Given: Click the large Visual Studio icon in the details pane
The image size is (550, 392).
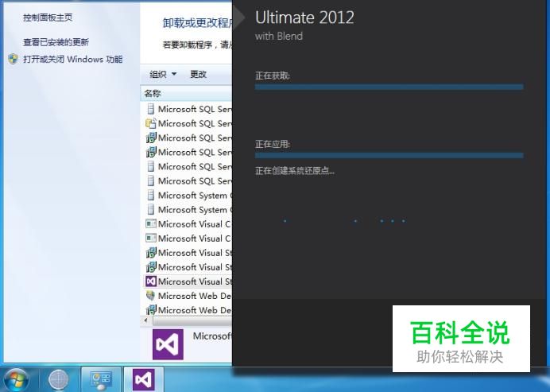Looking at the screenshot, I should click(x=168, y=344).
